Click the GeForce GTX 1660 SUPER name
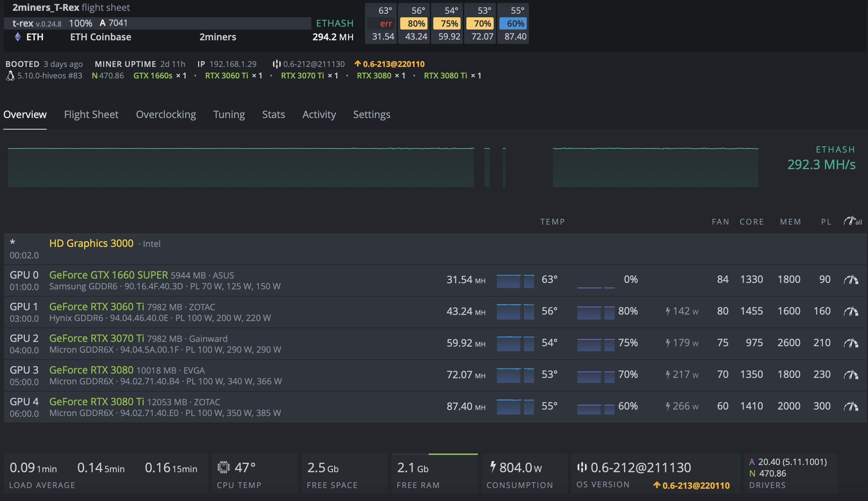Image resolution: width=868 pixels, height=501 pixels. (109, 275)
